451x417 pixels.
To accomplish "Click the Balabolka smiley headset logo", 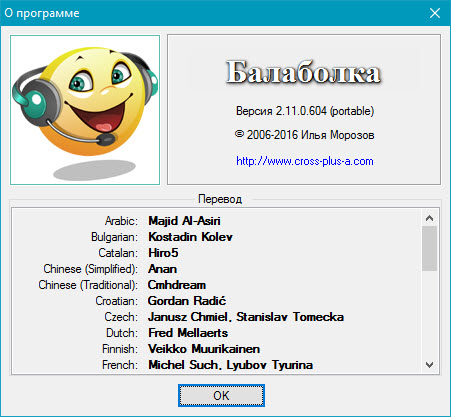I will pos(85,110).
